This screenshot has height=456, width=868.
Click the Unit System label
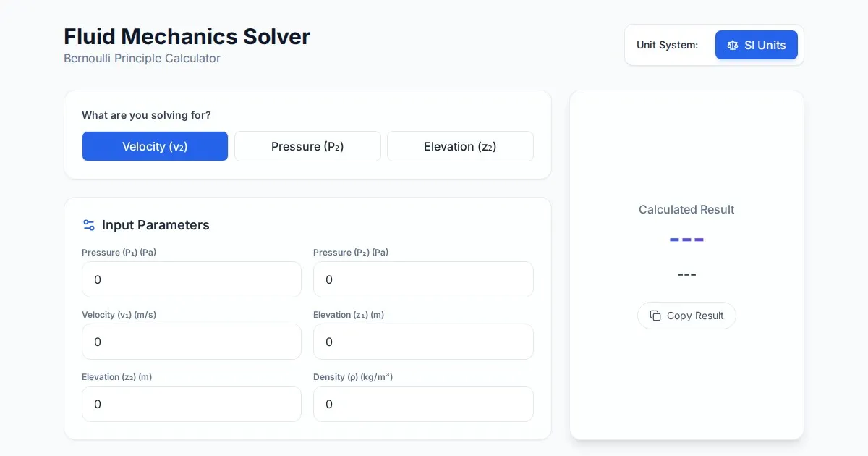tap(667, 45)
